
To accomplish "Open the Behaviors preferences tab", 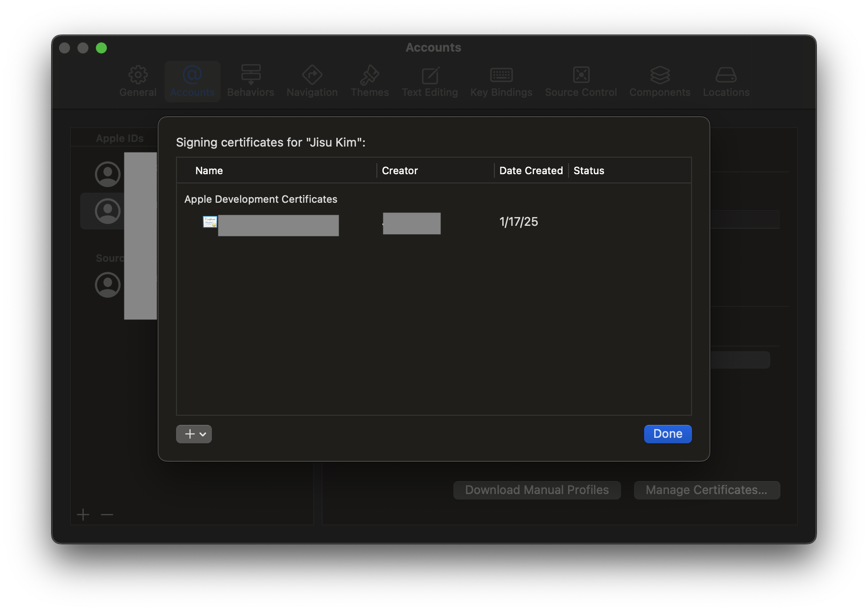I will [251, 82].
